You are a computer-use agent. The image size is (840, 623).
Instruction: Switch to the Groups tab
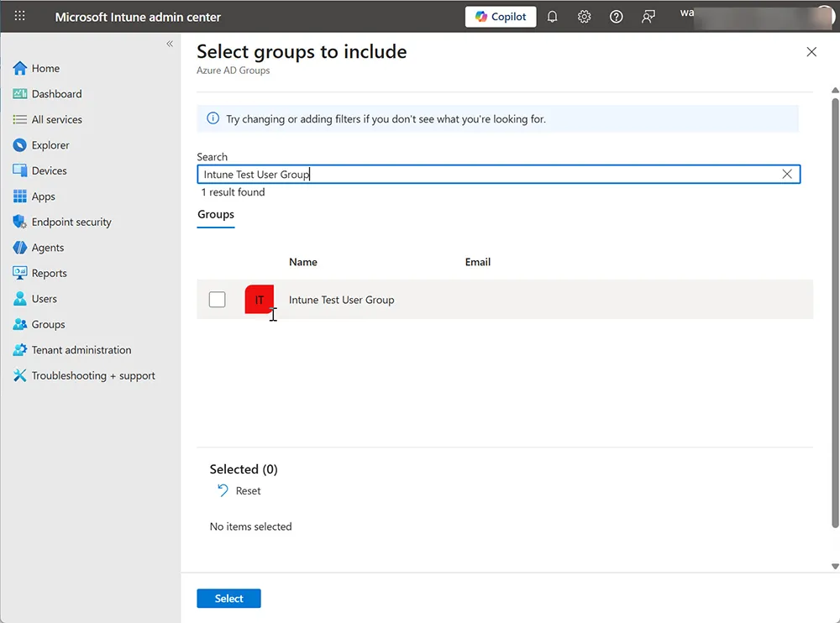215,215
